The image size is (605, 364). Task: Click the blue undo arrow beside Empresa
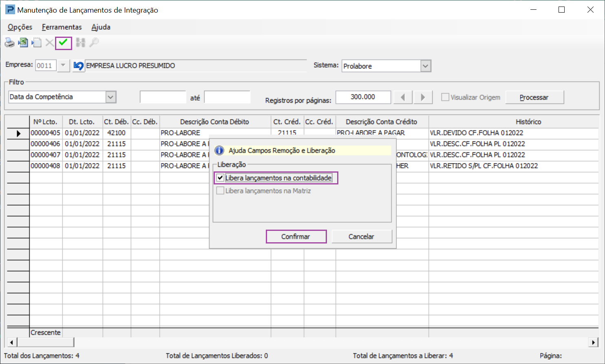tap(78, 66)
